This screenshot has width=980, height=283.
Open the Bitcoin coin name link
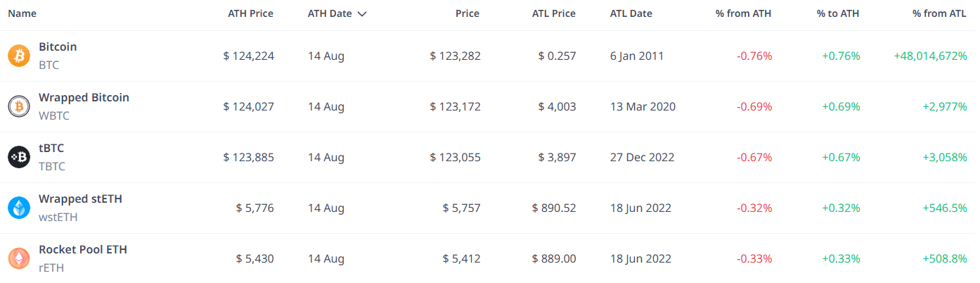58,47
